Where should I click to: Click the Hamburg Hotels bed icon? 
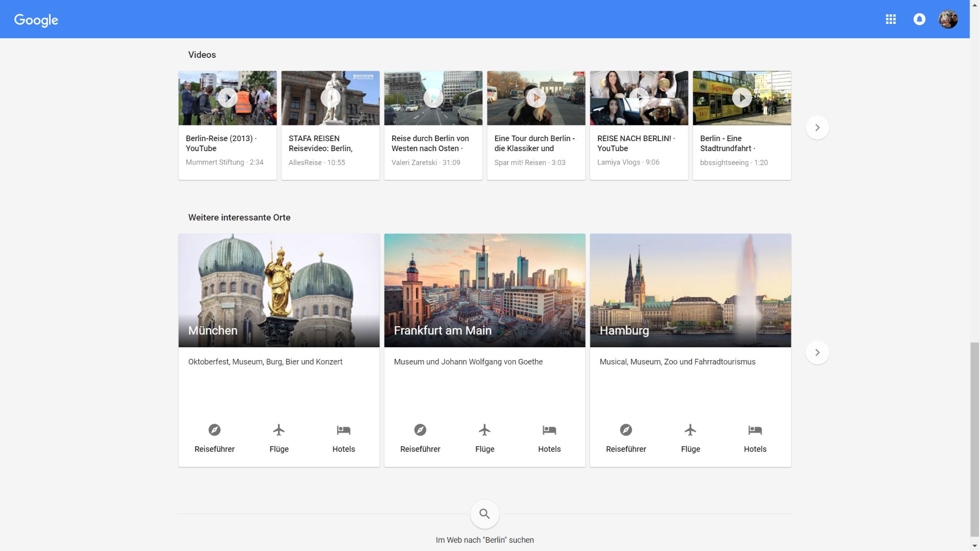click(x=755, y=430)
